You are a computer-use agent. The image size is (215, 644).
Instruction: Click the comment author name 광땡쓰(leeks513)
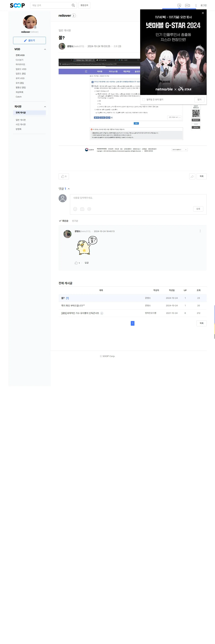point(82,231)
